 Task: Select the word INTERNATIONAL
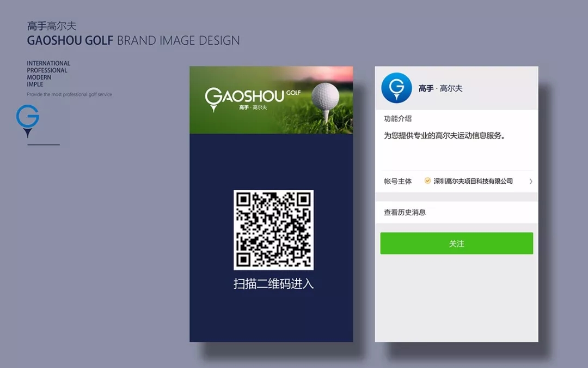point(48,63)
